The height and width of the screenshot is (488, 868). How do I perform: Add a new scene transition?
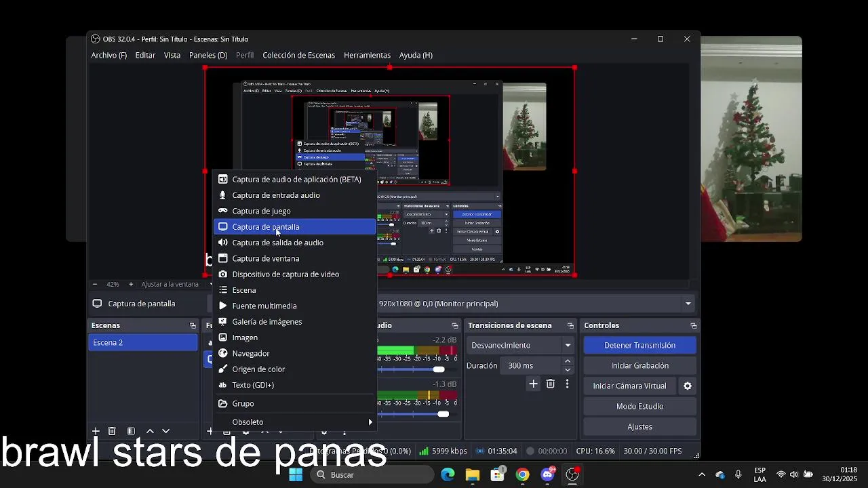point(534,384)
